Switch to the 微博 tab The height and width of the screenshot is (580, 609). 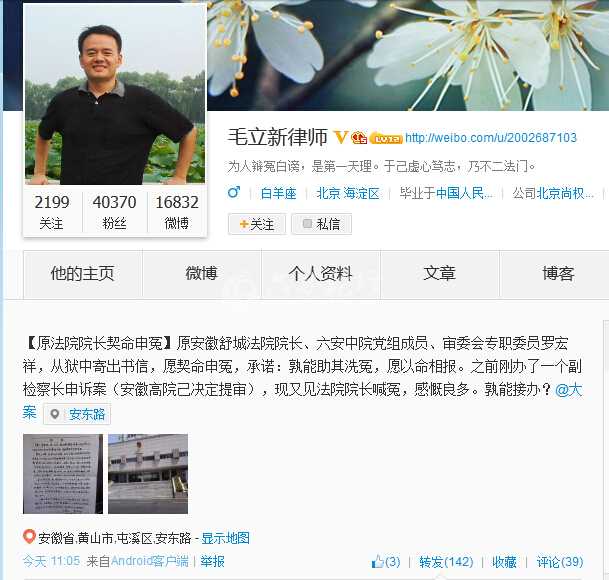202,274
